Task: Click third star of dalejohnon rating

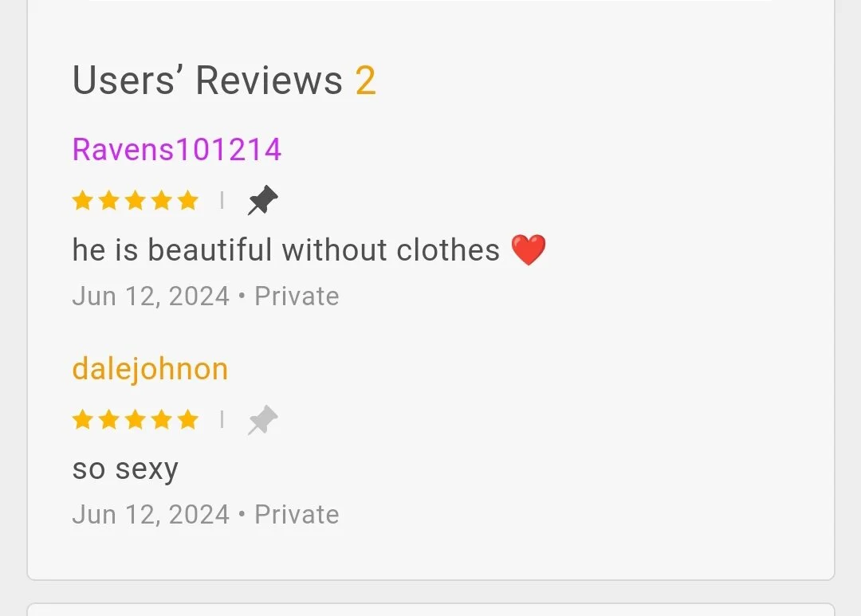Action: pyautogui.click(x=135, y=419)
